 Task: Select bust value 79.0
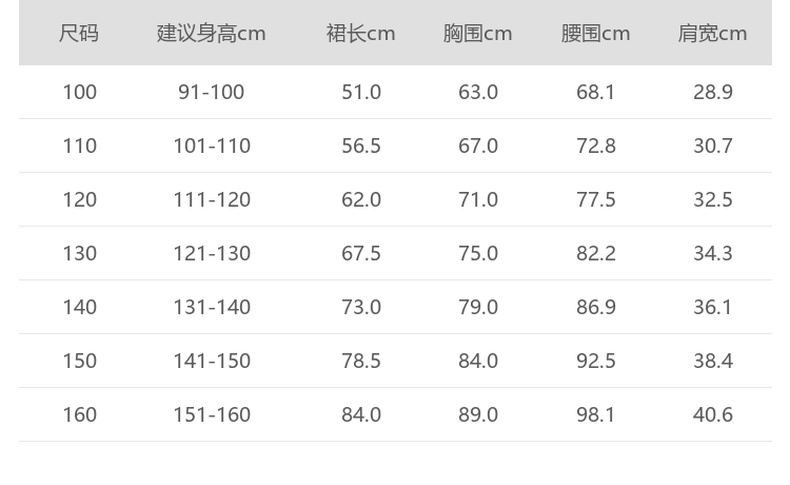pos(478,307)
